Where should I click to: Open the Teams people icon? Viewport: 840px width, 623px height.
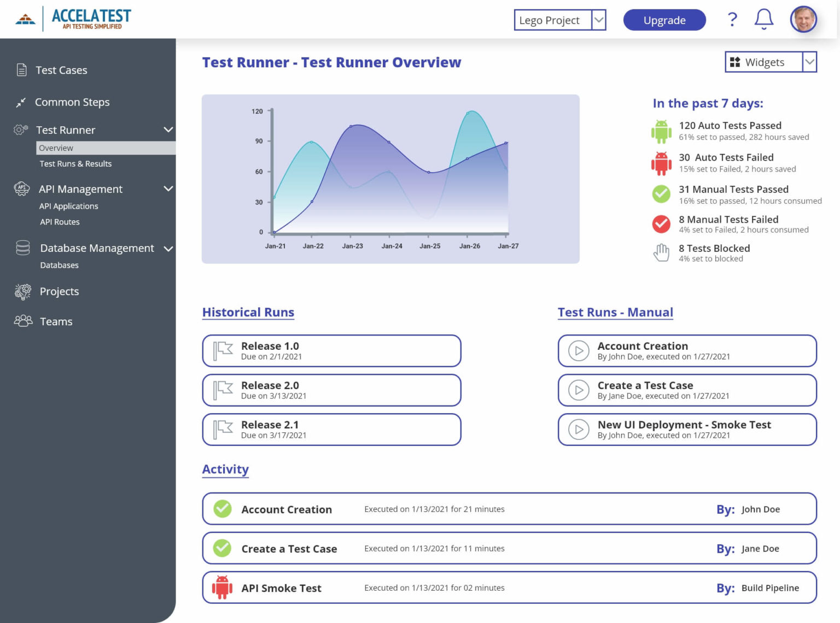(23, 321)
